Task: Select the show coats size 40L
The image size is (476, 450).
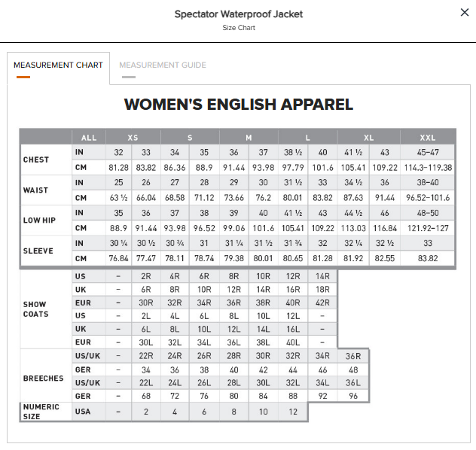Action: click(293, 342)
